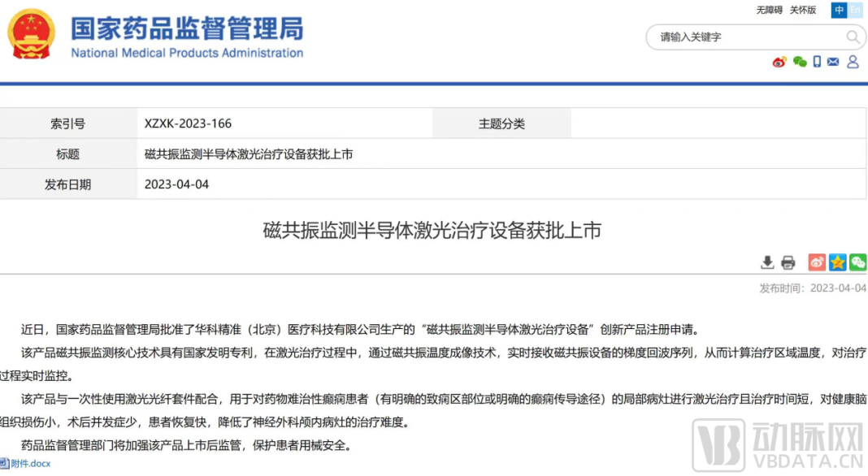
Task: Open the Weibo icon under search bar
Action: (779, 62)
